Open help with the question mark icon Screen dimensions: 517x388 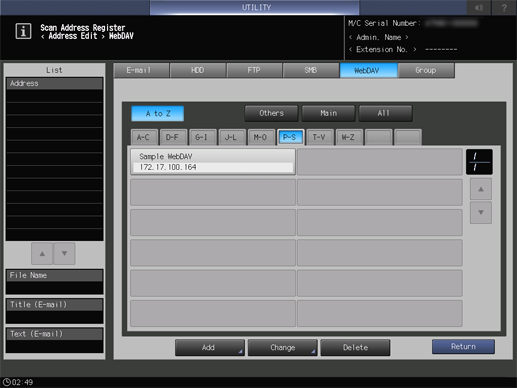[504, 7]
